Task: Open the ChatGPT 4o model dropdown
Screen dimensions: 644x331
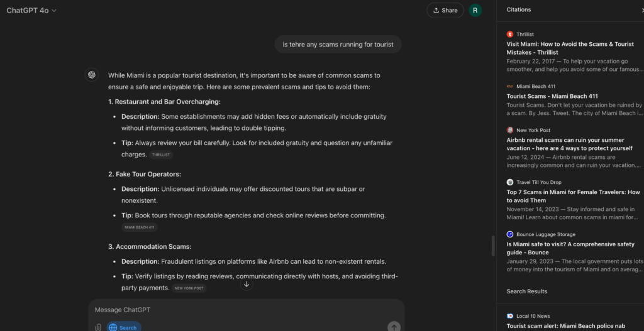Action: [x=31, y=10]
